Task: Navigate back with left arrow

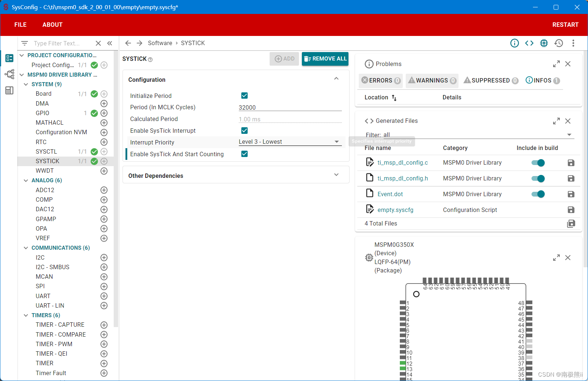Action: click(128, 43)
